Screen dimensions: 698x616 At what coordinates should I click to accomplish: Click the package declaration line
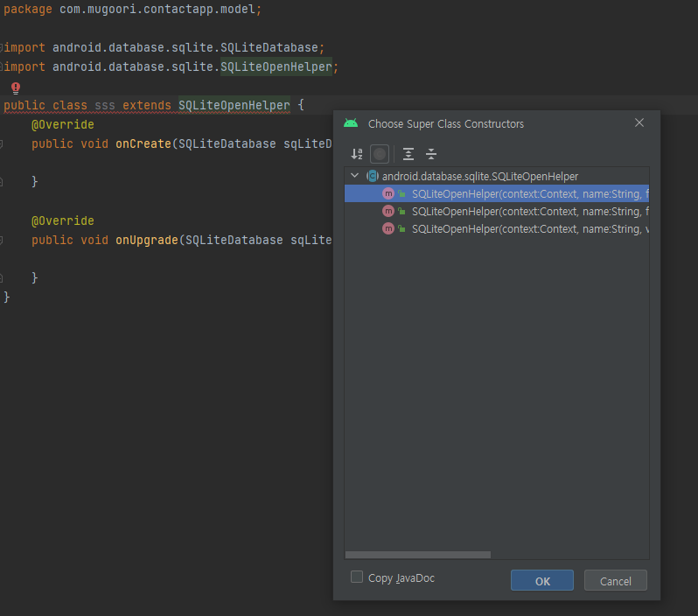coord(133,10)
